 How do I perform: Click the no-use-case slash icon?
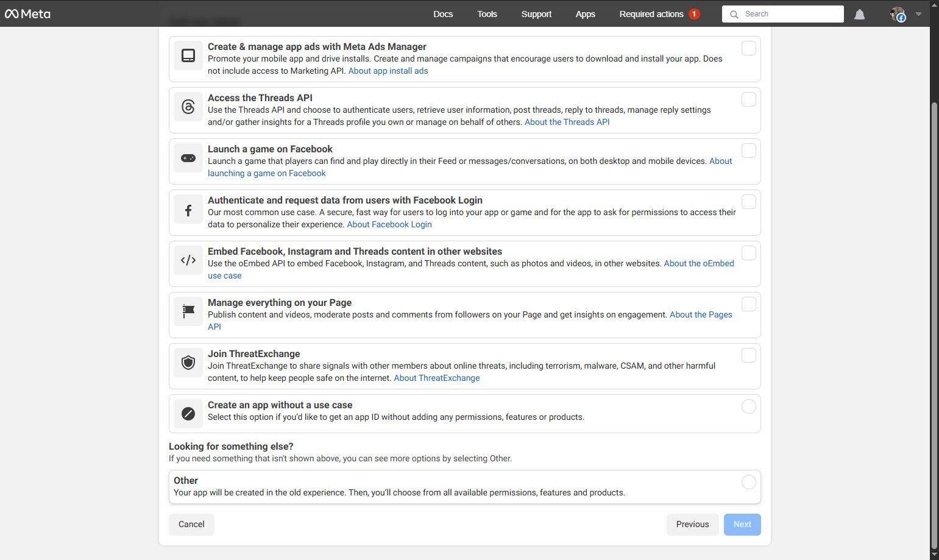[x=188, y=413]
